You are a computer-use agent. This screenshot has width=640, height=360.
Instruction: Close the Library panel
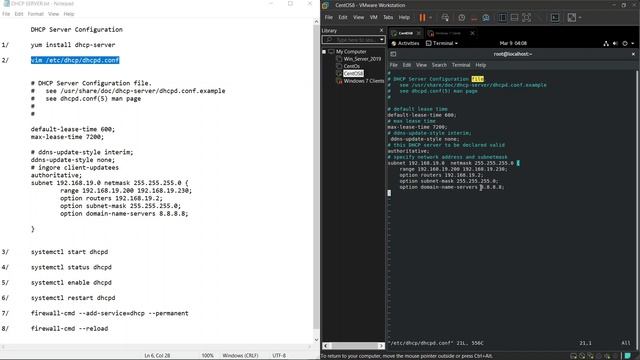tap(382, 31)
